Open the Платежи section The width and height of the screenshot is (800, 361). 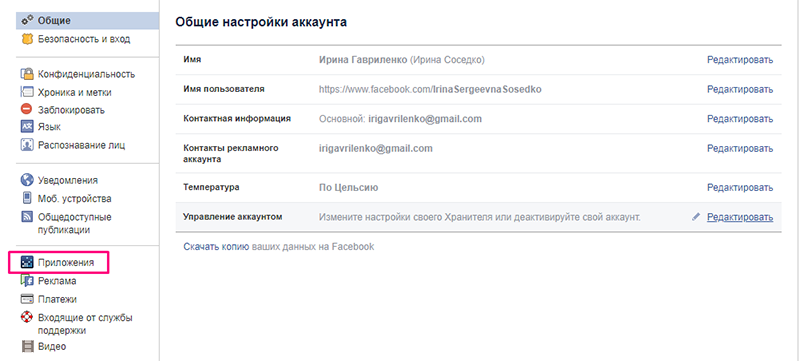tap(57, 299)
